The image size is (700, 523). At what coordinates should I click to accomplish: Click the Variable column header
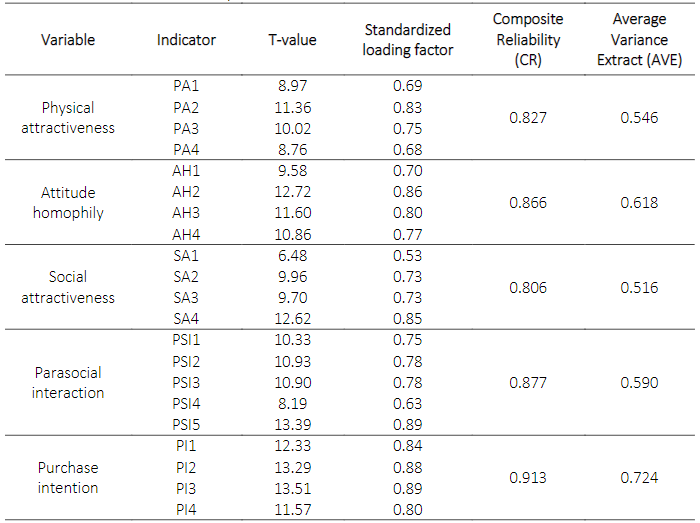point(68,40)
